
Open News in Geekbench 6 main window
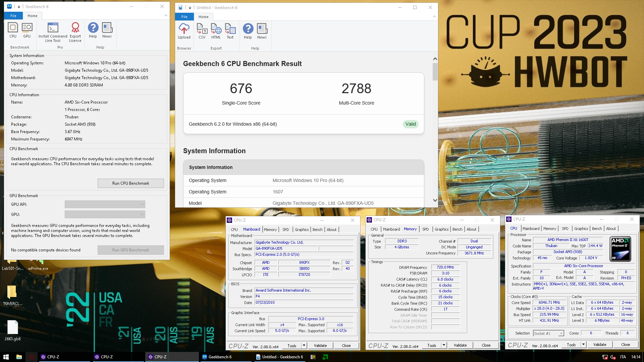pyautogui.click(x=107, y=30)
